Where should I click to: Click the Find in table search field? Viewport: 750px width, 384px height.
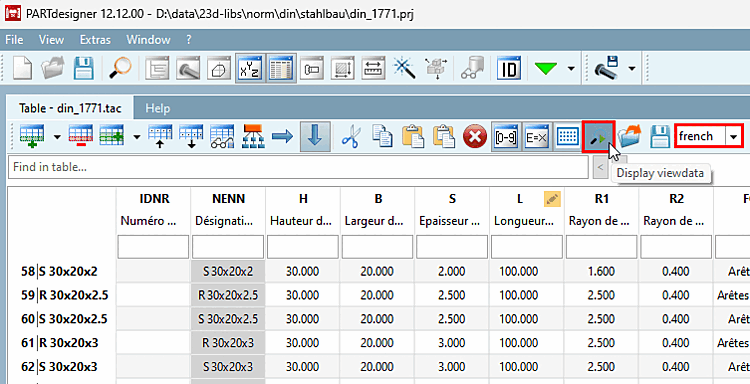[x=298, y=167]
